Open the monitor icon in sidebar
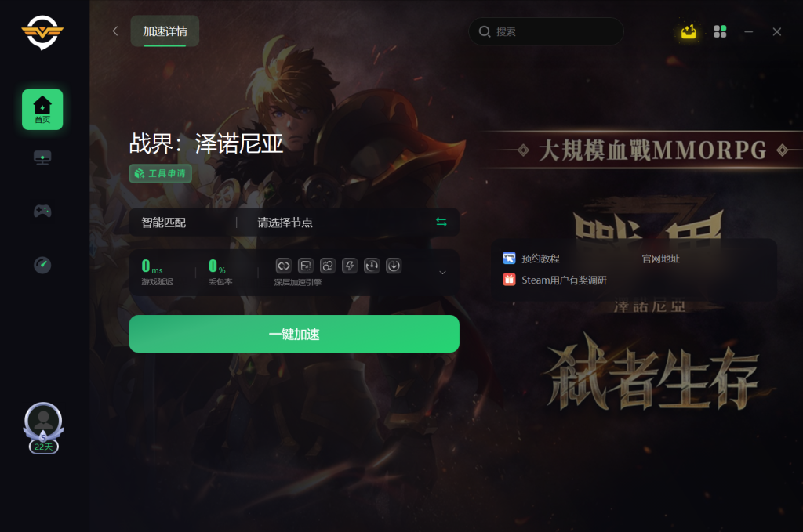This screenshot has width=803, height=532. point(42,157)
